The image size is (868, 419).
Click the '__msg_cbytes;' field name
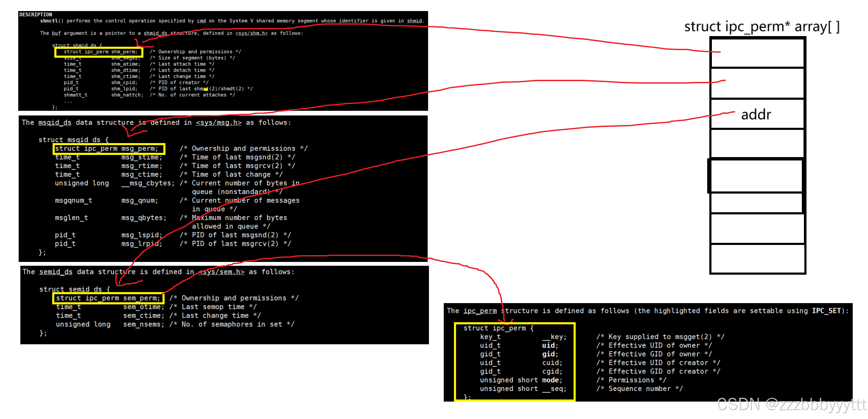[x=148, y=183]
